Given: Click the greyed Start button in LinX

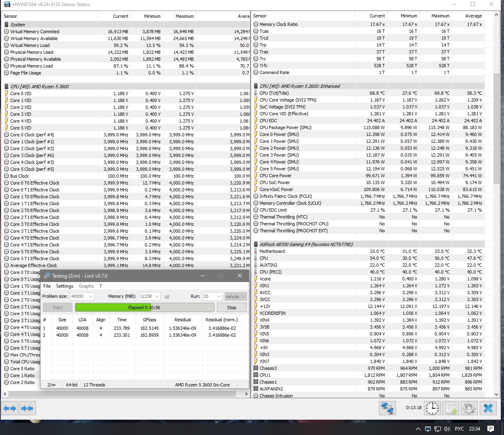Looking at the screenshot, I should click(57, 308).
